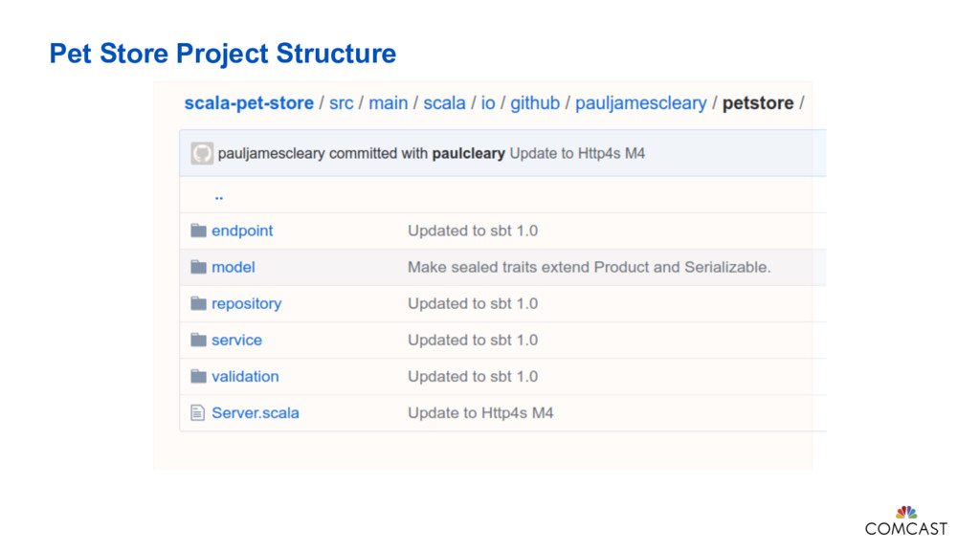Click the endpoint folder icon
Image resolution: width=980 pixels, height=551 pixels.
pyautogui.click(x=198, y=231)
